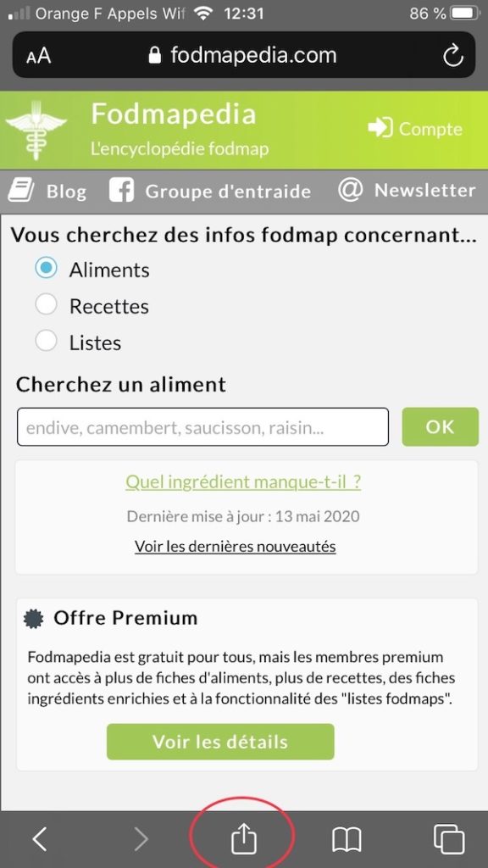Tap the Fodmapedia caduceus logo
Viewport: 488px width, 868px height.
coord(36,130)
